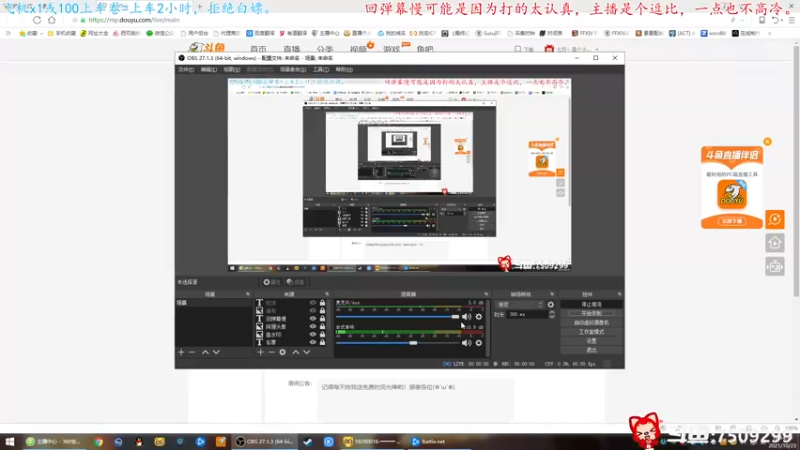
Task: Click 属性 button above the docks
Action: pyautogui.click(x=272, y=282)
